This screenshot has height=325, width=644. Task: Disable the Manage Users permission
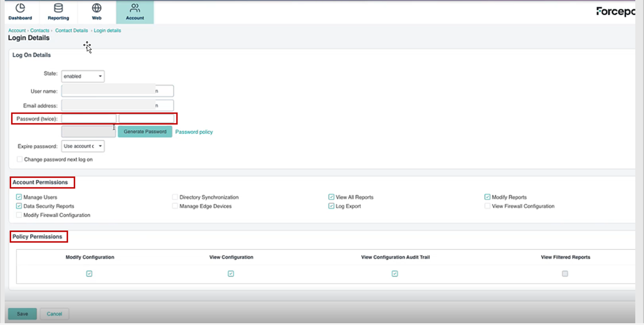click(x=19, y=197)
